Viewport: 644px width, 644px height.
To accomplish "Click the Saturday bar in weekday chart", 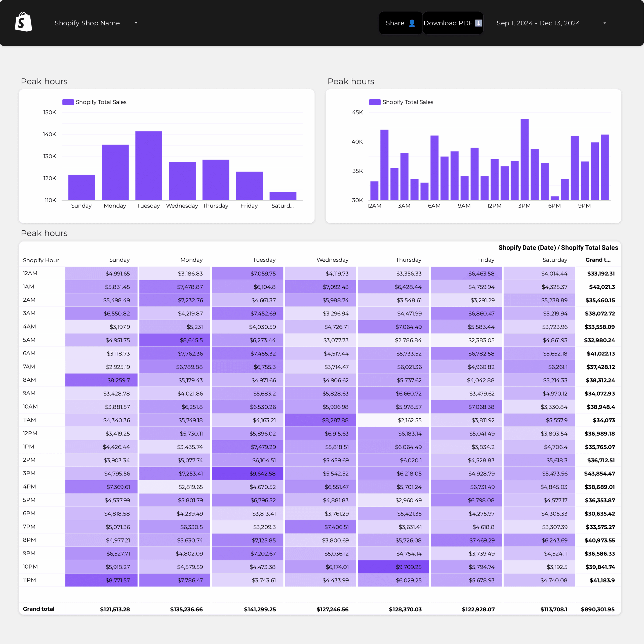I will (x=283, y=196).
